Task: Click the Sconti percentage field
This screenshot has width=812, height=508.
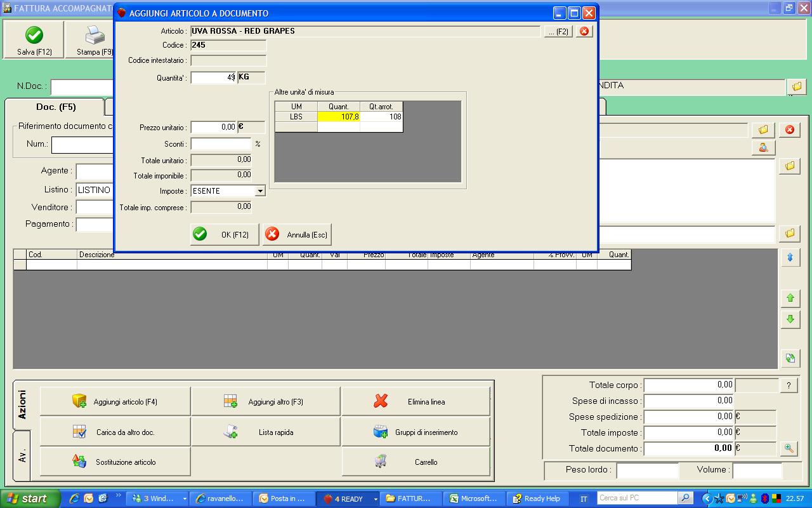Action: [x=220, y=144]
